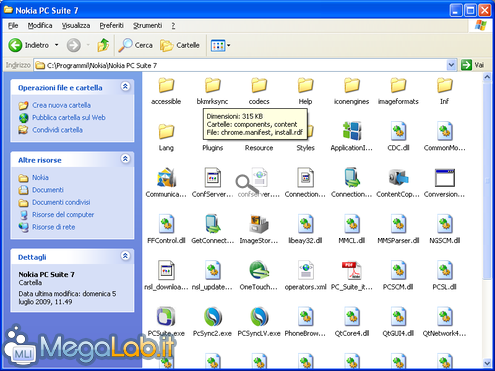Viewport: 495px width, 371px height.
Task: Click Condividi cartella link
Action: pyautogui.click(x=57, y=130)
